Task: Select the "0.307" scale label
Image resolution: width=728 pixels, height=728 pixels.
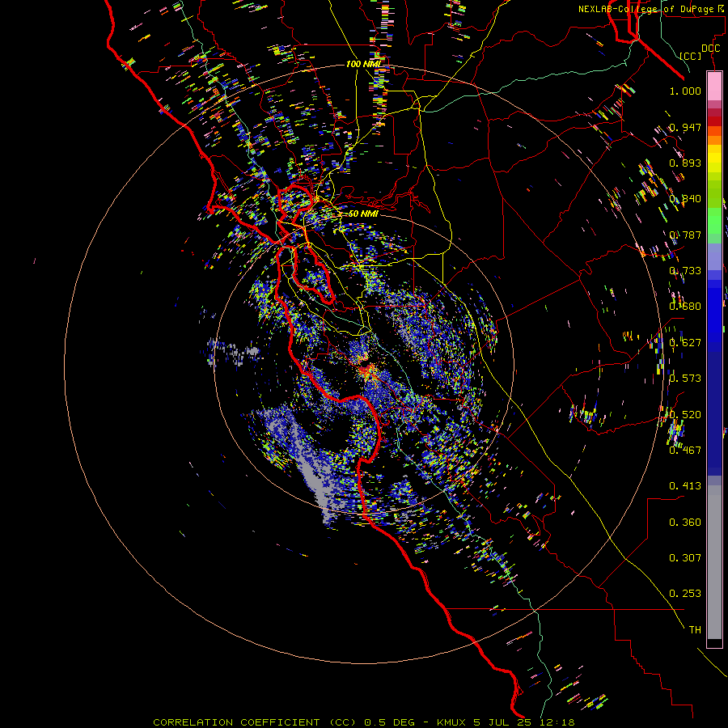Action: click(x=685, y=558)
